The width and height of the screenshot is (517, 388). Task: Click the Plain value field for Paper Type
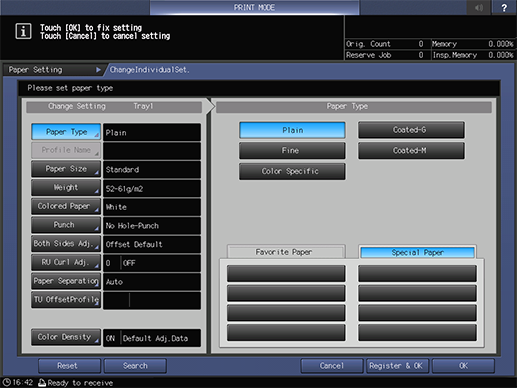click(152, 132)
